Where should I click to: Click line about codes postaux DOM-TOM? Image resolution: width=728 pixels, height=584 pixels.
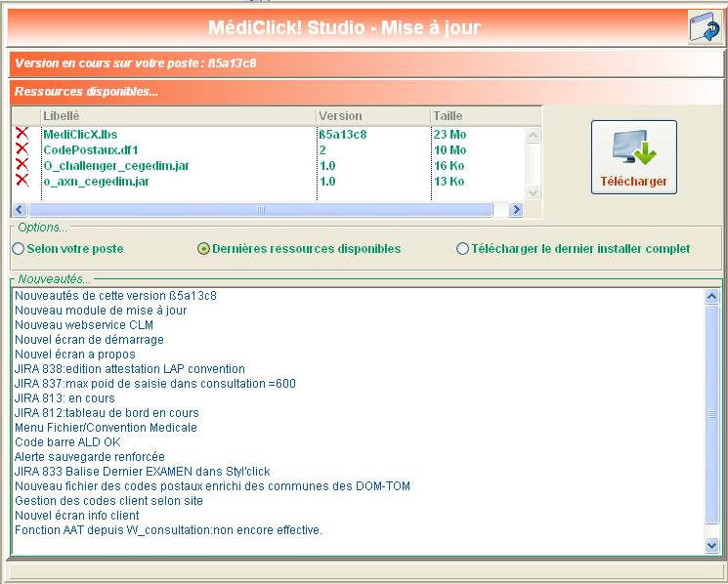[x=212, y=486]
